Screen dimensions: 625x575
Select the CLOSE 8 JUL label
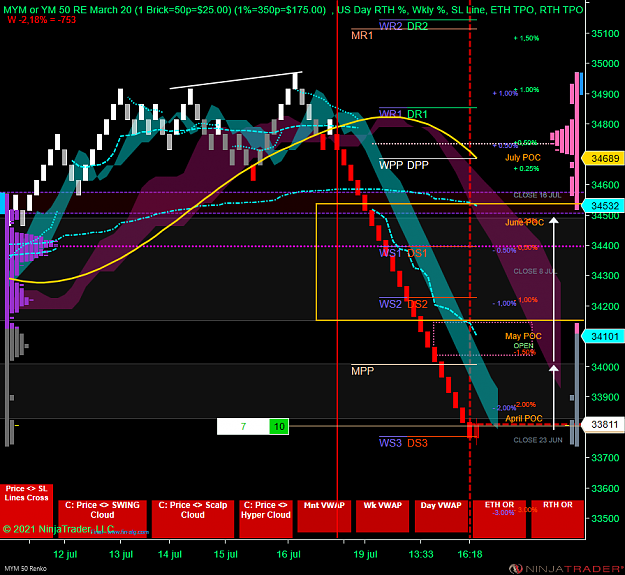pos(535,271)
